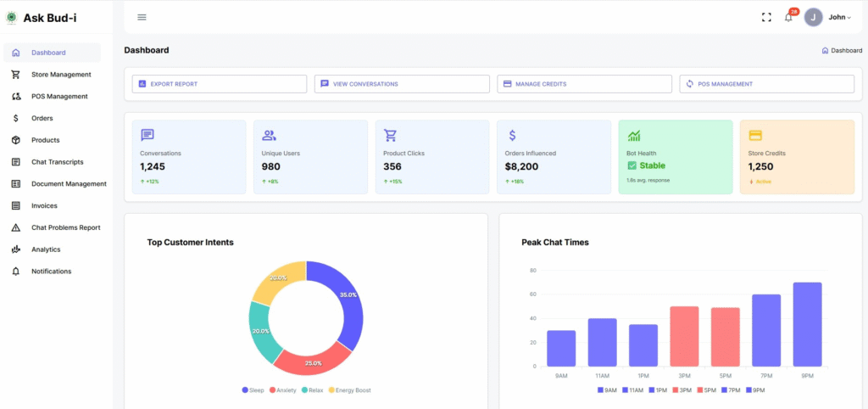868x409 pixels.
Task: Open the notifications bell in header
Action: [x=788, y=17]
